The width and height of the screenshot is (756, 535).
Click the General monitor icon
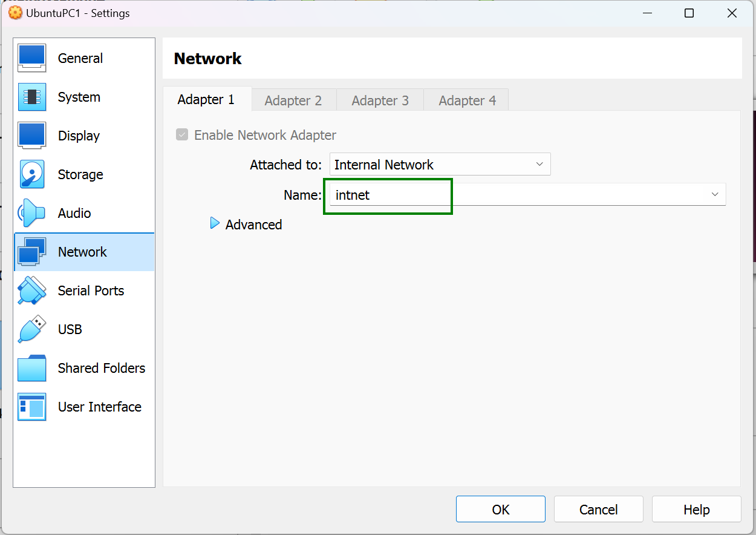[x=32, y=58]
